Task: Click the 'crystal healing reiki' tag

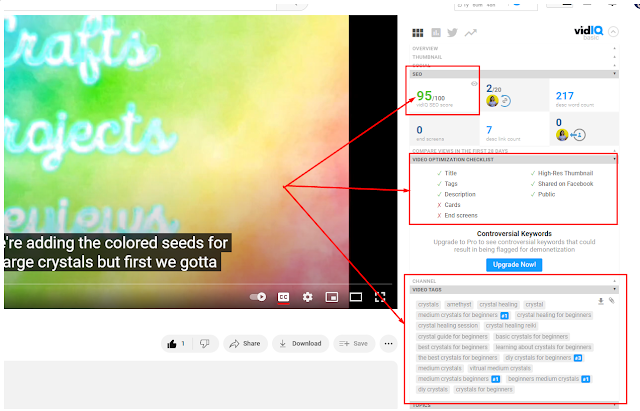Action: click(511, 326)
